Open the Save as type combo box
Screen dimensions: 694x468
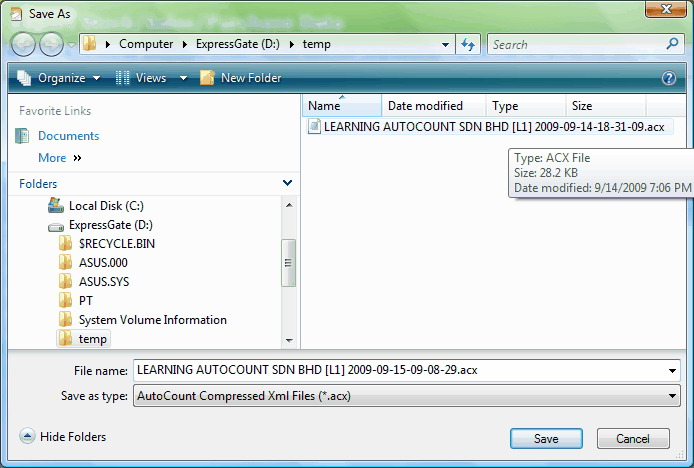click(406, 396)
